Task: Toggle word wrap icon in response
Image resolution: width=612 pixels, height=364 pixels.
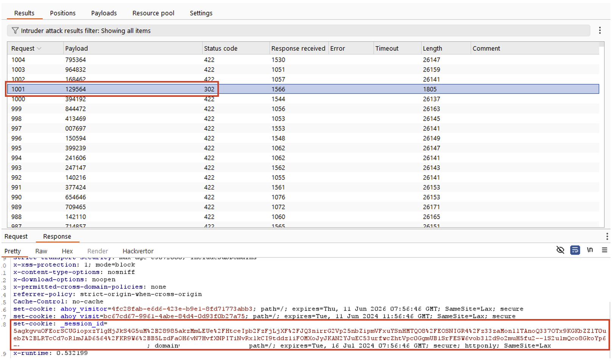Action: coord(575,250)
